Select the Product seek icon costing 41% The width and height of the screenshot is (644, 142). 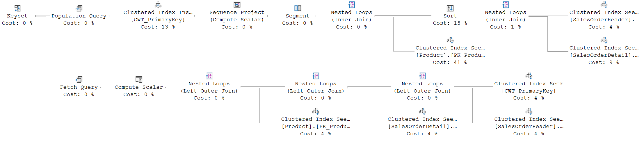[450, 40]
